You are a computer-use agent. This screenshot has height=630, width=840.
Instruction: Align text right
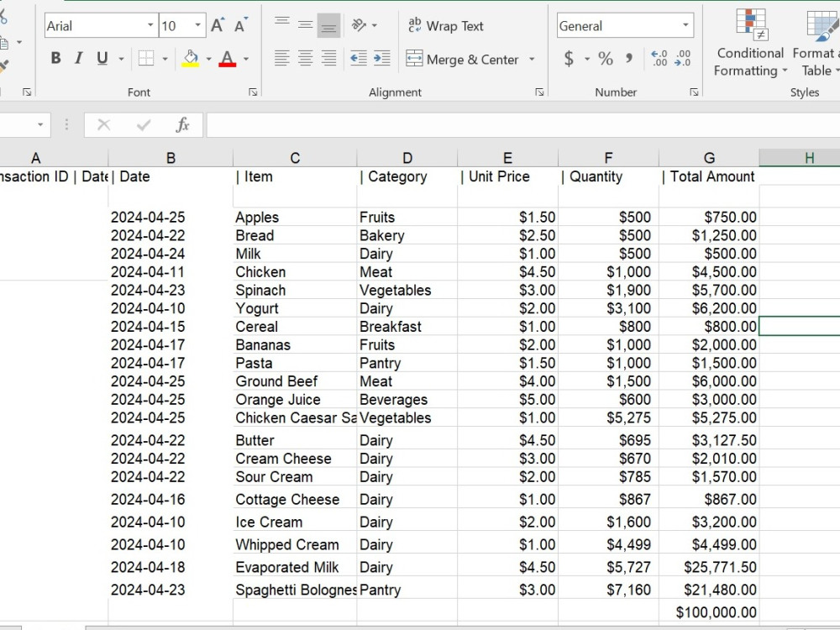point(328,58)
